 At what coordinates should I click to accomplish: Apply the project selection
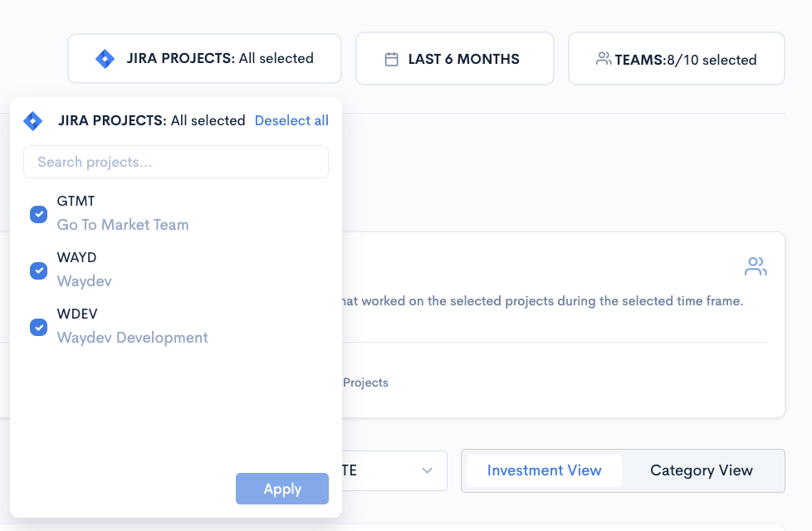pyautogui.click(x=282, y=489)
